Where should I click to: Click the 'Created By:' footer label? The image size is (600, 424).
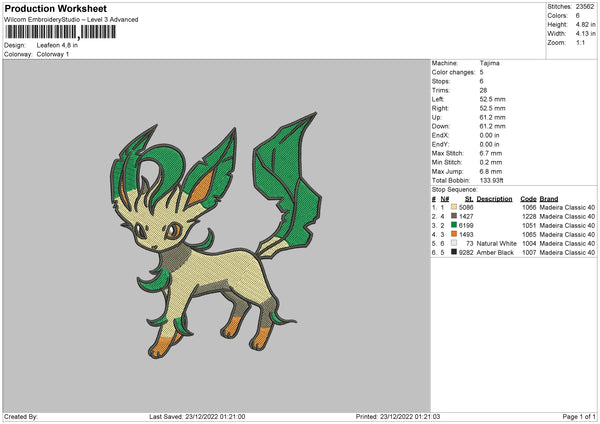tap(21, 416)
